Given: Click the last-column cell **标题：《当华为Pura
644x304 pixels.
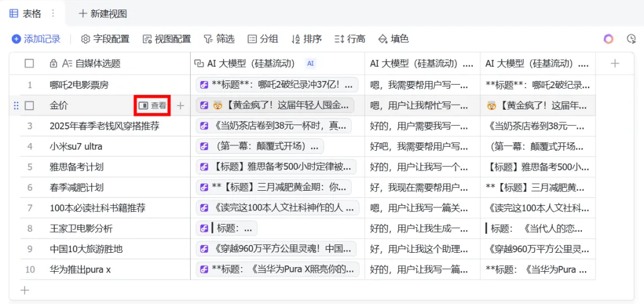Looking at the screenshot, I should (x=538, y=270).
